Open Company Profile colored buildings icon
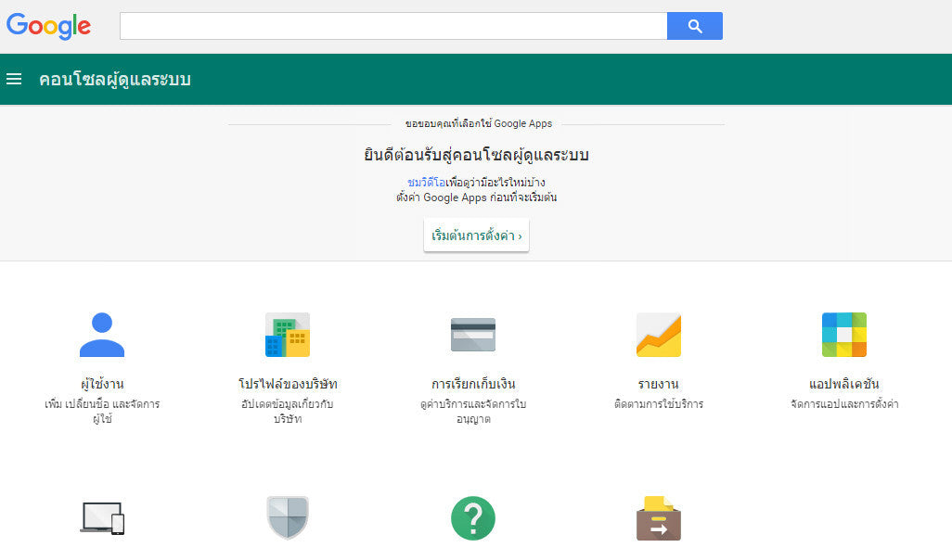952x560 pixels. (288, 334)
